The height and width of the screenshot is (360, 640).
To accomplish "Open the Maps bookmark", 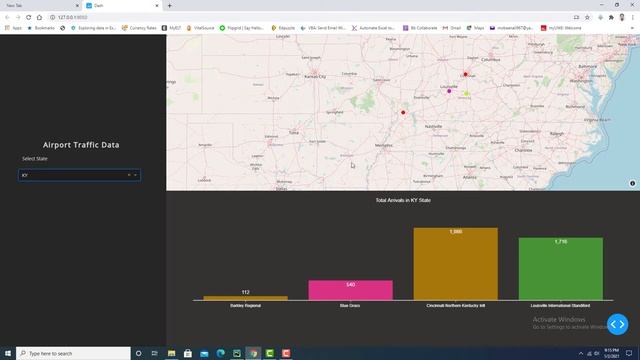I will coord(476,28).
